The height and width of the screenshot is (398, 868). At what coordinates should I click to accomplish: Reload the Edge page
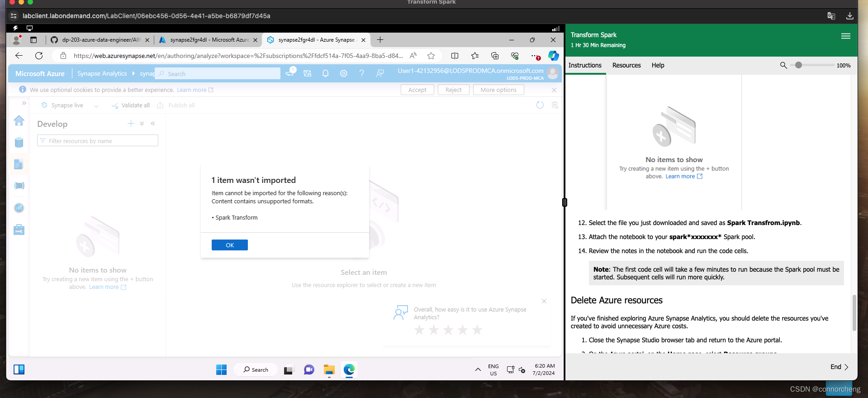39,56
